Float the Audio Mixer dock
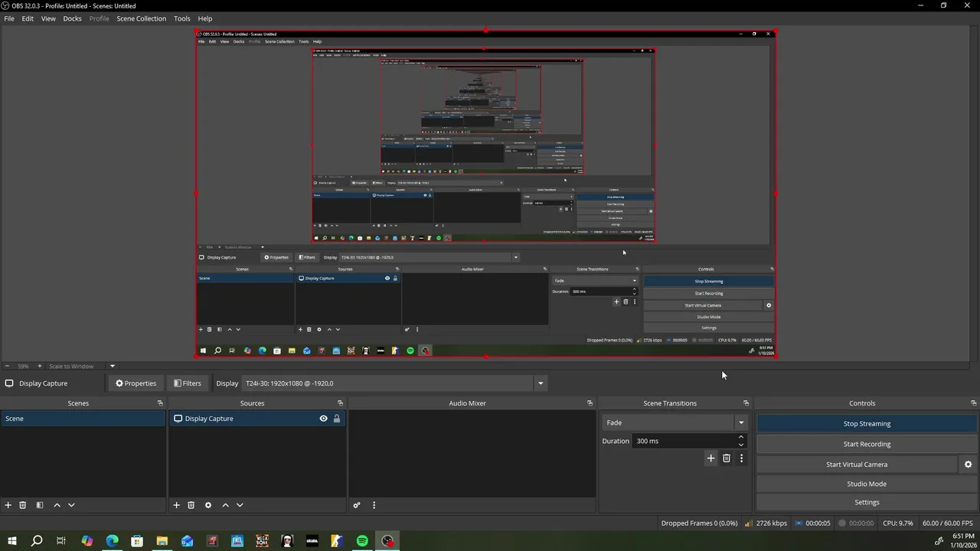The width and height of the screenshot is (980, 551). 590,403
